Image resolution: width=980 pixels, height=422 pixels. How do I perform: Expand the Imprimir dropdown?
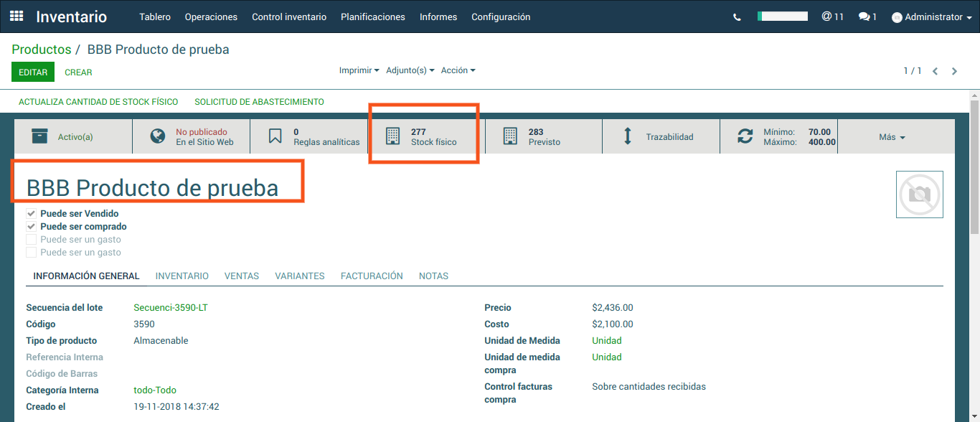pos(359,70)
